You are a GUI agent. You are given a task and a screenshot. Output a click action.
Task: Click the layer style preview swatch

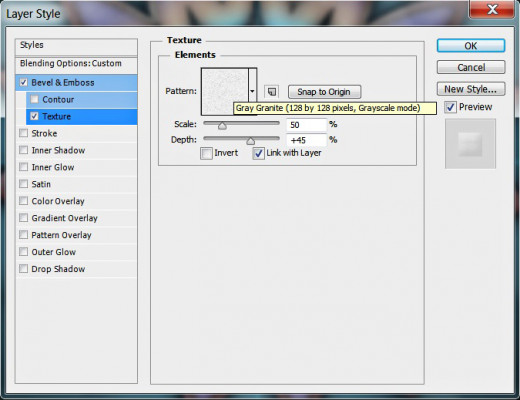tap(470, 144)
